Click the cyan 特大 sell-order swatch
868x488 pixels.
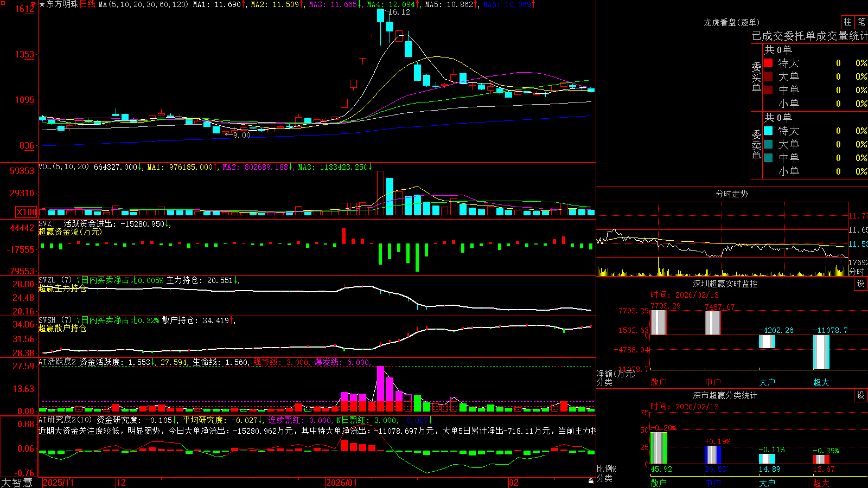click(x=768, y=131)
